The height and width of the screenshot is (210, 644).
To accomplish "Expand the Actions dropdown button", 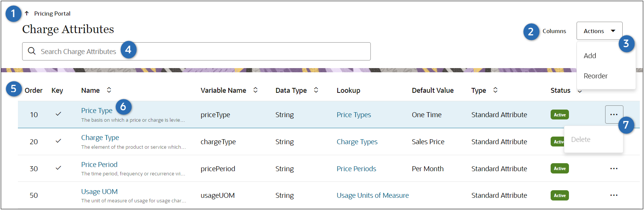I will (x=599, y=31).
